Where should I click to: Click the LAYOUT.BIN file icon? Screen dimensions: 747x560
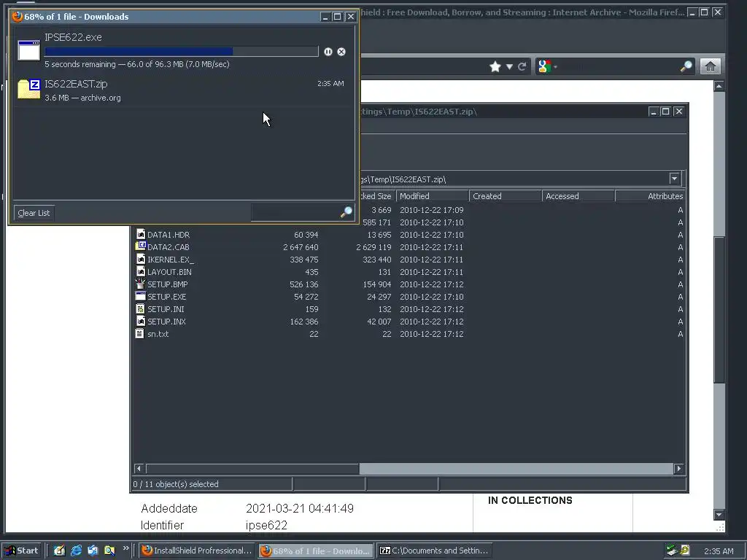[141, 271]
